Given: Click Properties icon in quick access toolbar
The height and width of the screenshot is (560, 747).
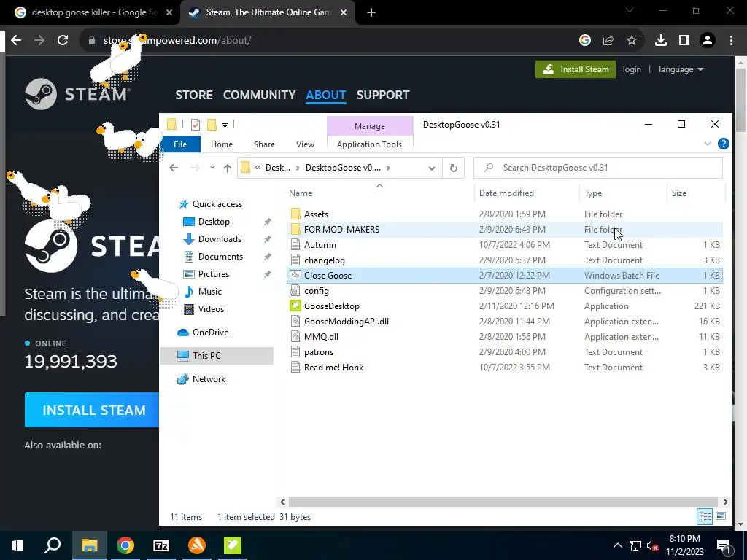Looking at the screenshot, I should [x=196, y=125].
